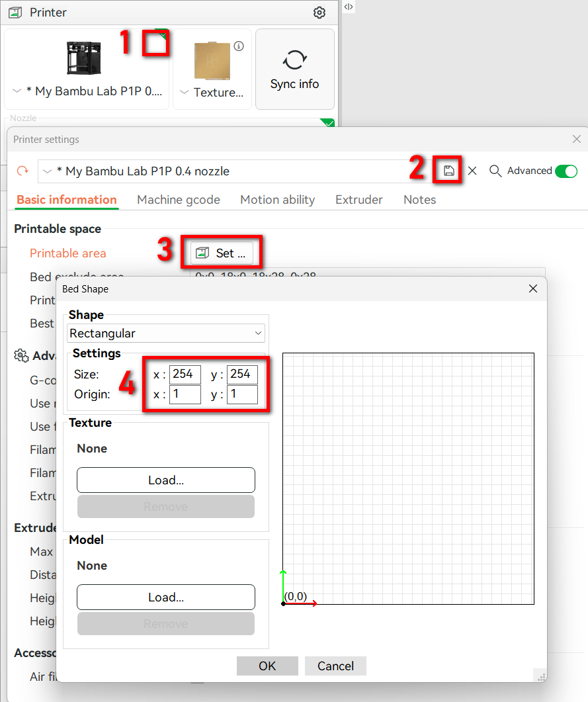The height and width of the screenshot is (702, 588).
Task: Go to the Extruder tab
Action: click(x=358, y=200)
